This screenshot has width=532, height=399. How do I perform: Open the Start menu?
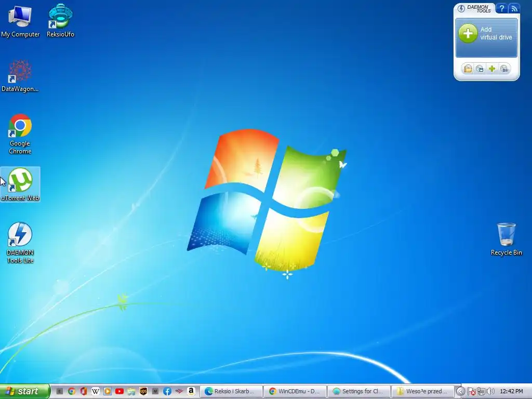click(x=24, y=391)
